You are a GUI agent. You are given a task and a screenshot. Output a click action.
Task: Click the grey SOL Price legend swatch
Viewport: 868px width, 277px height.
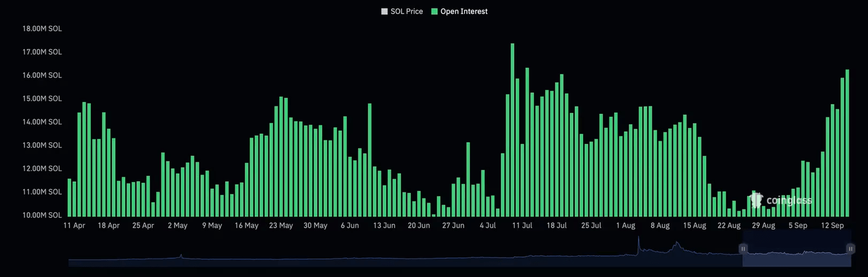pos(385,11)
